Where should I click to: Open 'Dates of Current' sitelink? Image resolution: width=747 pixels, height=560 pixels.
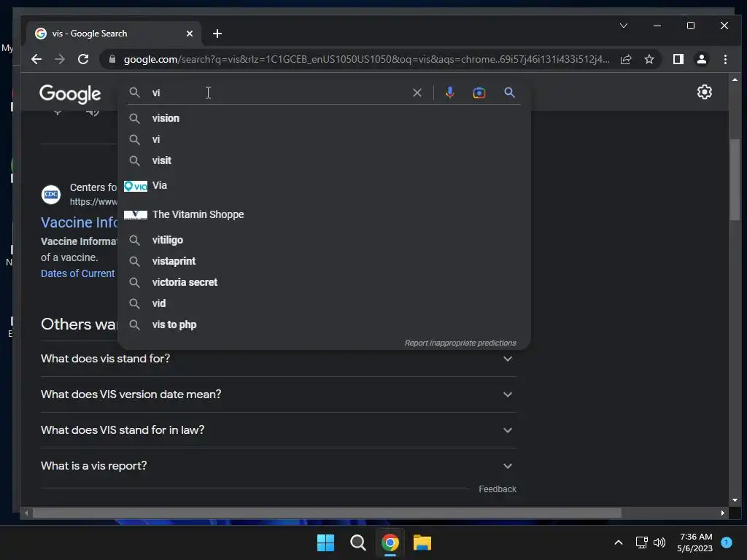click(x=77, y=273)
